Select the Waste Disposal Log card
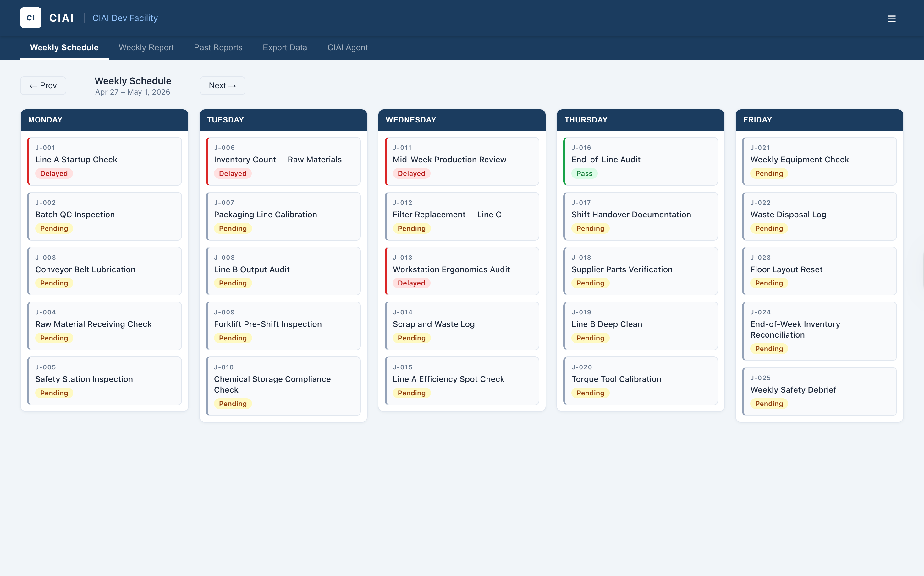924x576 pixels. pos(820,216)
